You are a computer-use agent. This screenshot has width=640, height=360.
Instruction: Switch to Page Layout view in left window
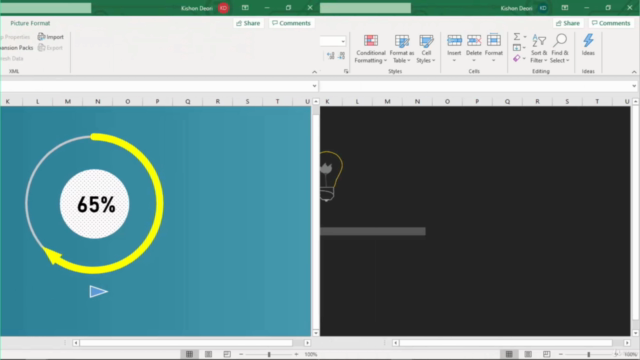[208, 354]
